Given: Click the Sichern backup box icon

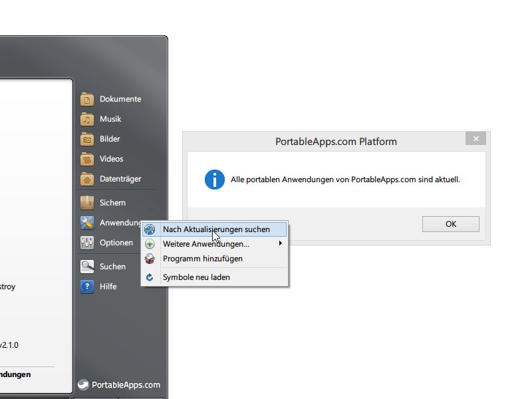Looking at the screenshot, I should click(x=87, y=203).
